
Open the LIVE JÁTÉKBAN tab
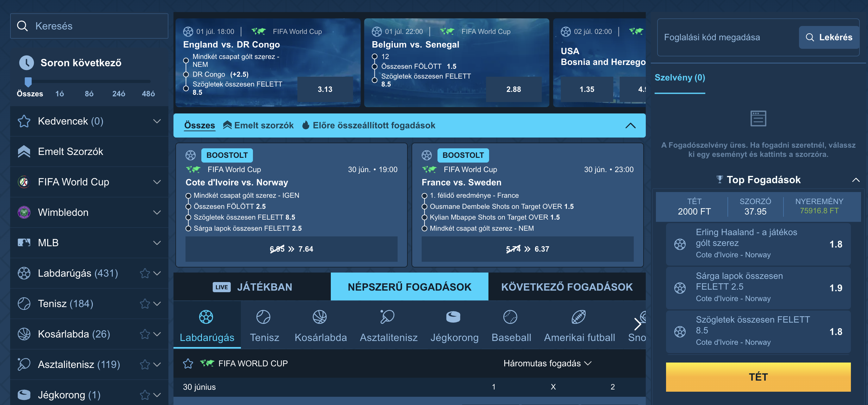pyautogui.click(x=252, y=286)
